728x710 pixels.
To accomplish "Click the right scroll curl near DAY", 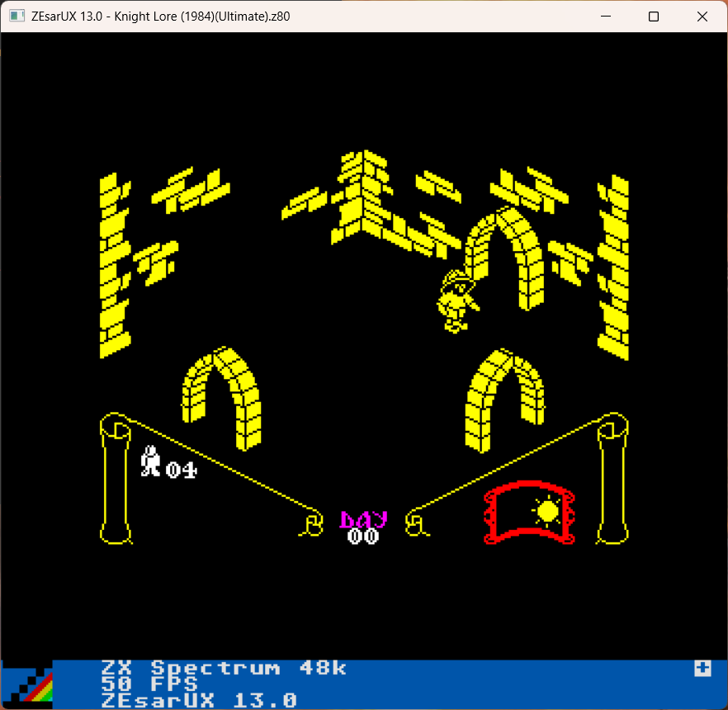I will pos(417,523).
